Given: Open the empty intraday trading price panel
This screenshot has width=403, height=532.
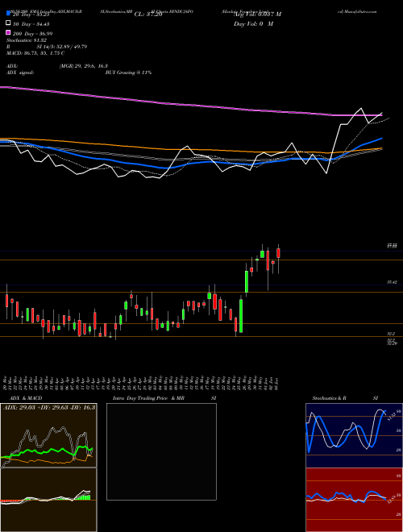Looking at the screenshot, I should click(161, 451).
